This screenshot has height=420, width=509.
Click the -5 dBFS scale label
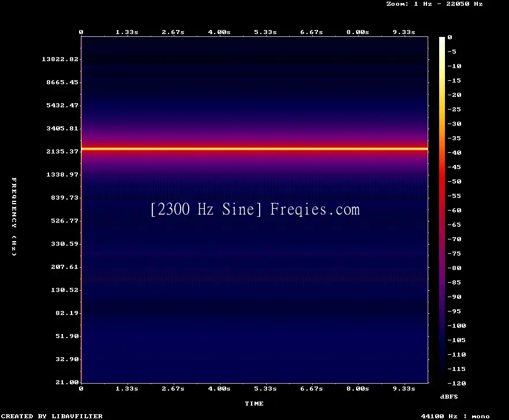pos(452,51)
